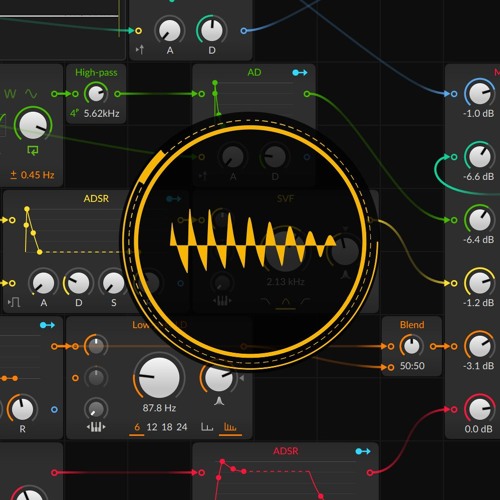Viewport: 500px width, 500px height.
Task: Click the blue output port right of top D knob
Action: click(244, 31)
